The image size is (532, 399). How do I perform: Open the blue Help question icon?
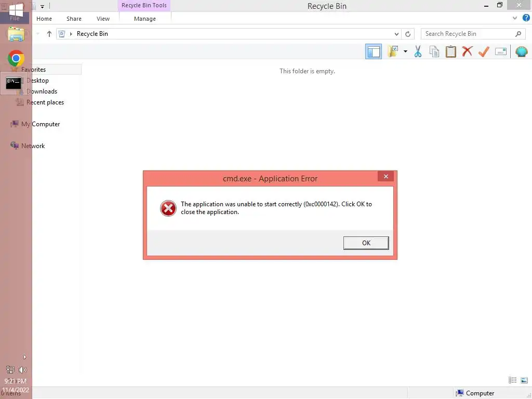(x=526, y=18)
